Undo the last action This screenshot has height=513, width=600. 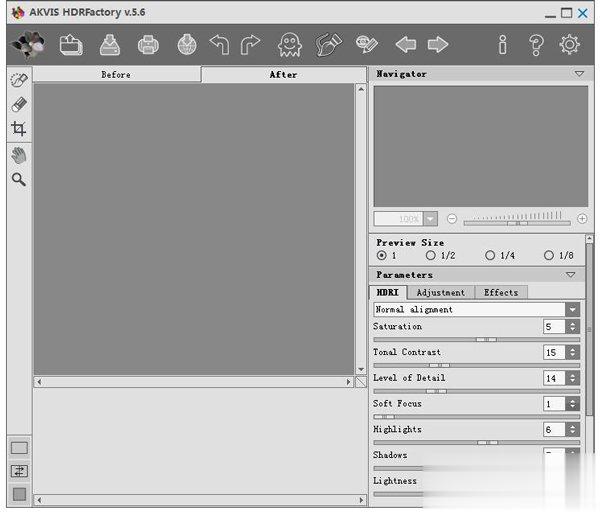pyautogui.click(x=220, y=45)
